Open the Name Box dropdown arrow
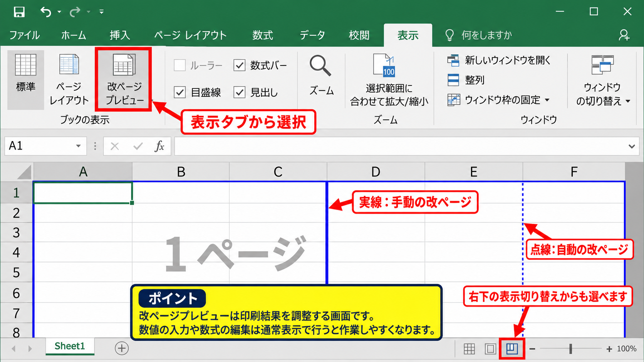 point(78,146)
